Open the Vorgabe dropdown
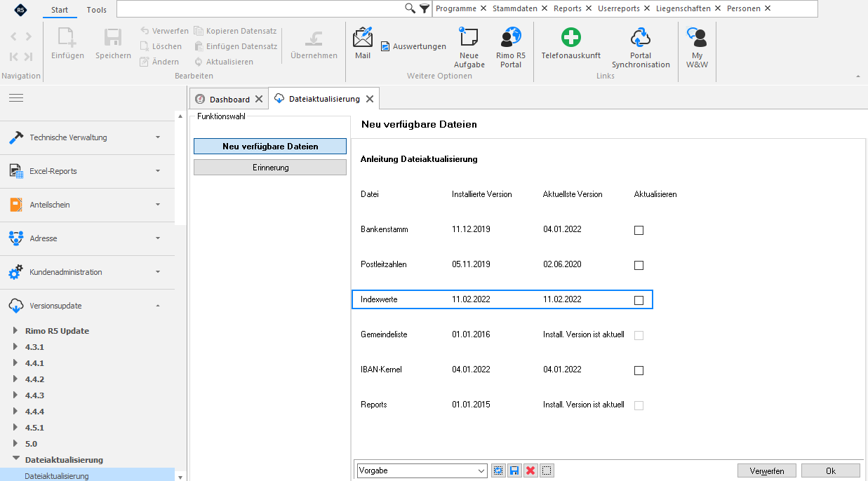 481,470
